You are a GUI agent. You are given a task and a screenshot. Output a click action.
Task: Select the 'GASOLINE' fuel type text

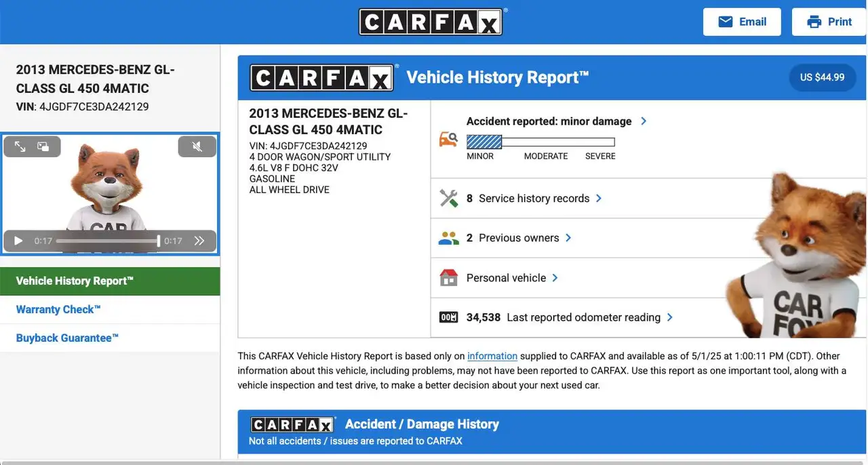tap(272, 178)
